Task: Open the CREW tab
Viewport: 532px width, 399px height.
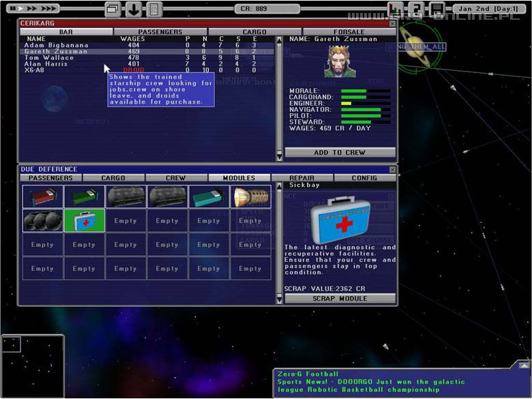Action: [x=176, y=178]
